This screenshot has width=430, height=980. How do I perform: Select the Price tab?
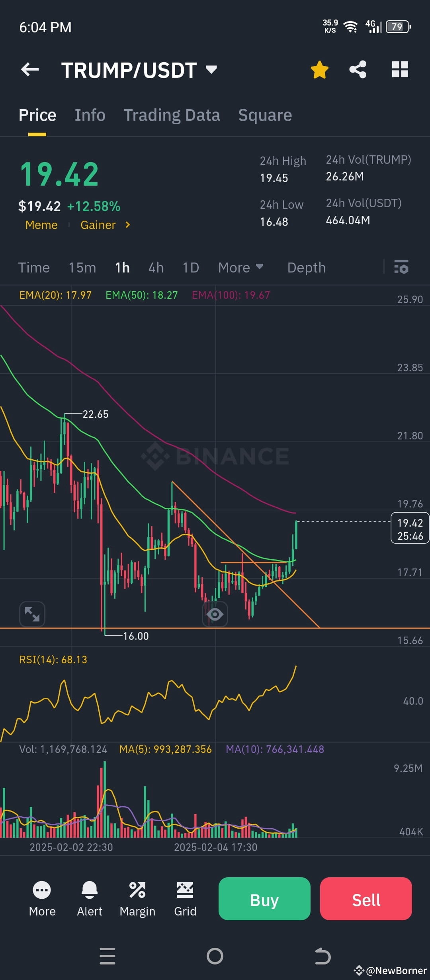[37, 115]
